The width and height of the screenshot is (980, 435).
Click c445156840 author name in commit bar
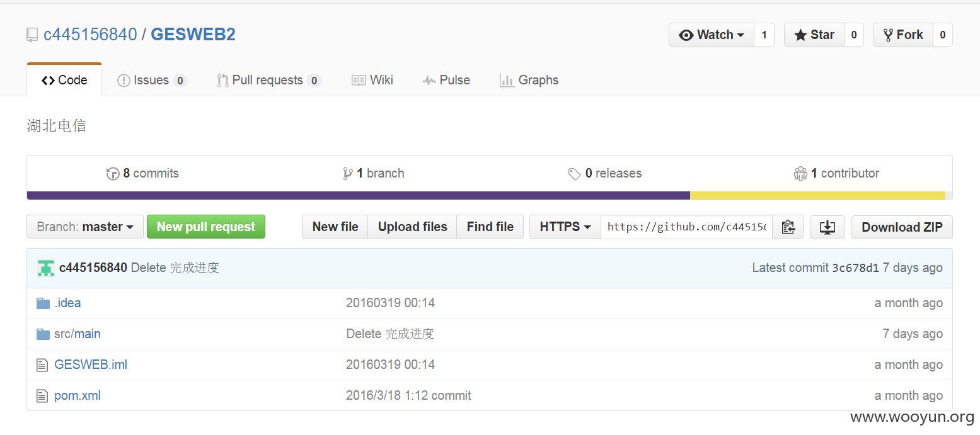(93, 268)
